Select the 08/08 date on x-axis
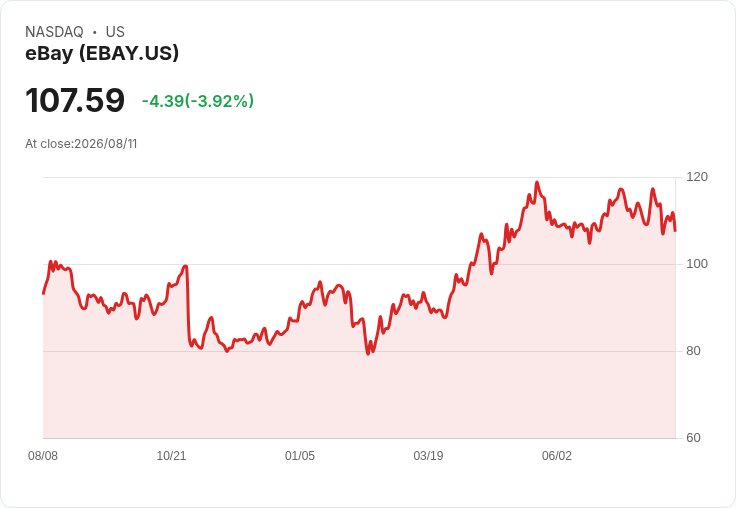The width and height of the screenshot is (736, 508). (43, 455)
